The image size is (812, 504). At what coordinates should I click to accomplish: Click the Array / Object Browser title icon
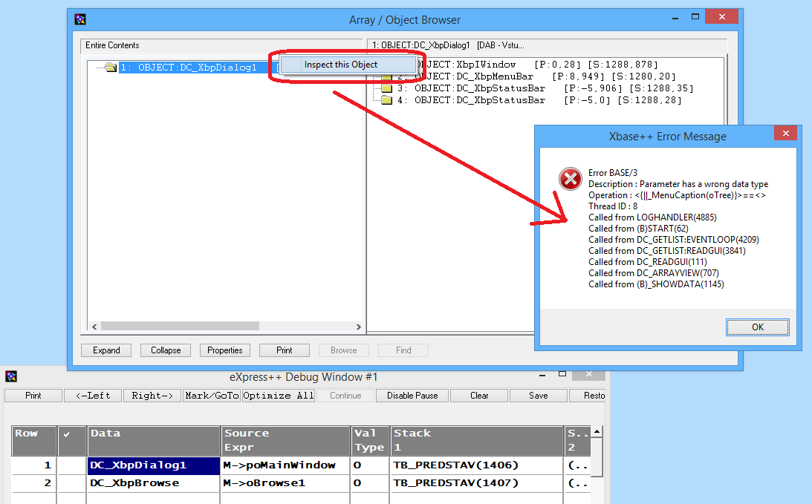pos(80,20)
